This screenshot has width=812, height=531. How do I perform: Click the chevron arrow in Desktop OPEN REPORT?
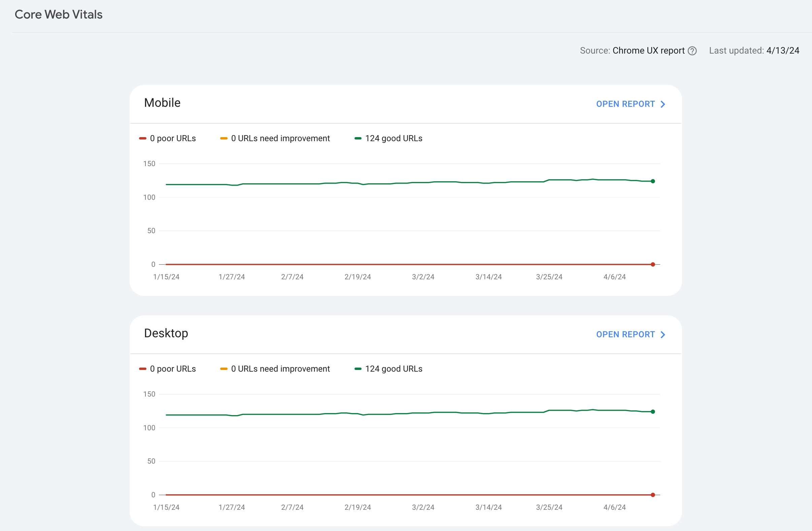click(663, 335)
